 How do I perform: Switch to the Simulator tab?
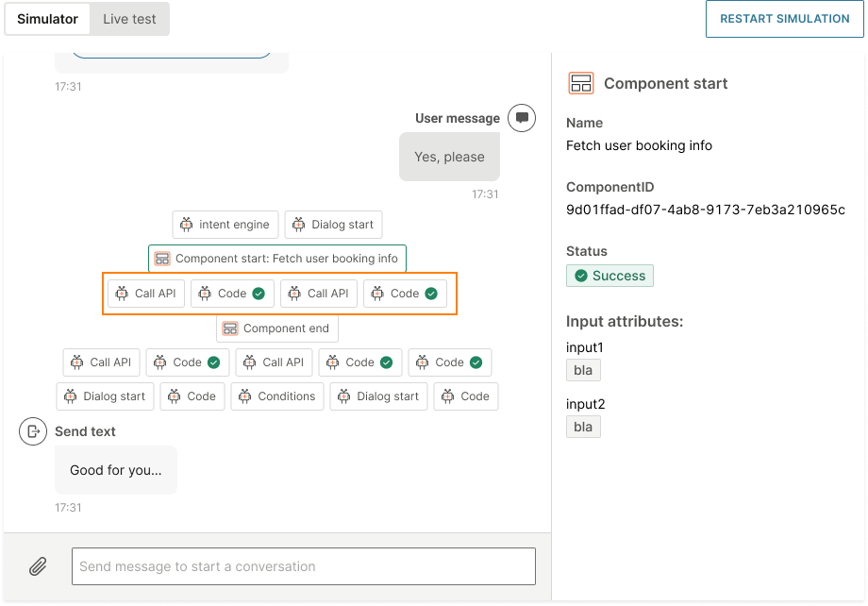[x=47, y=19]
